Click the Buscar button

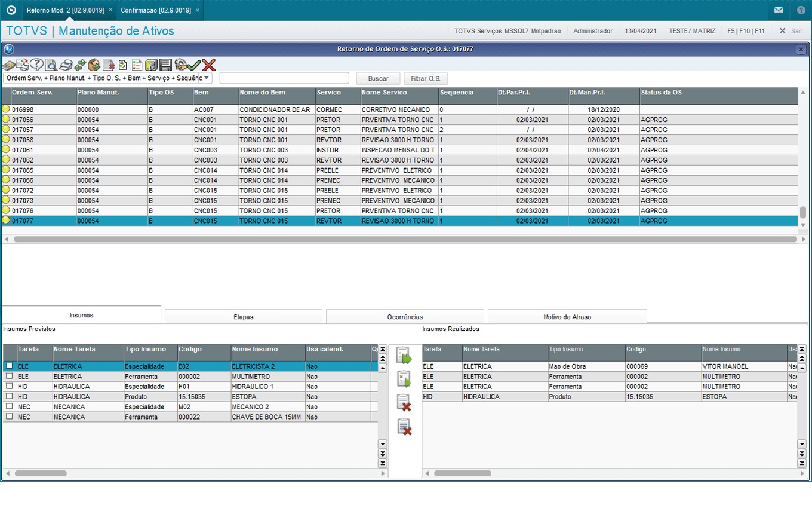[x=378, y=78]
